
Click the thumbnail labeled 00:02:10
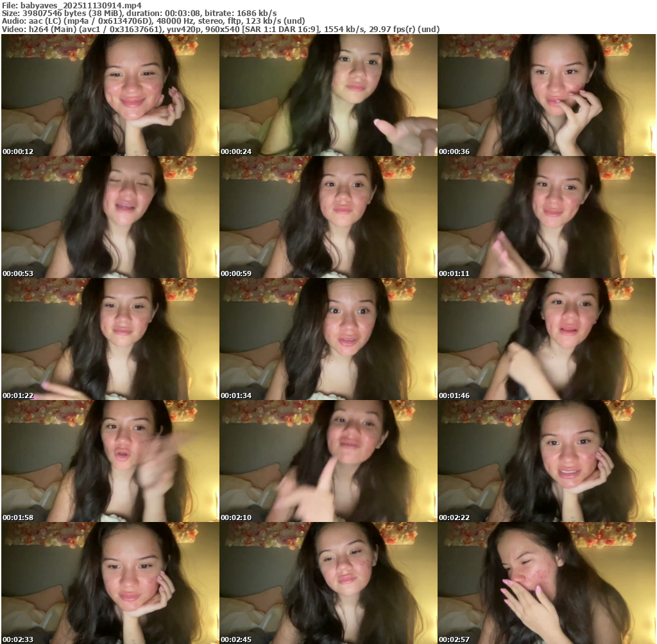tap(328, 461)
